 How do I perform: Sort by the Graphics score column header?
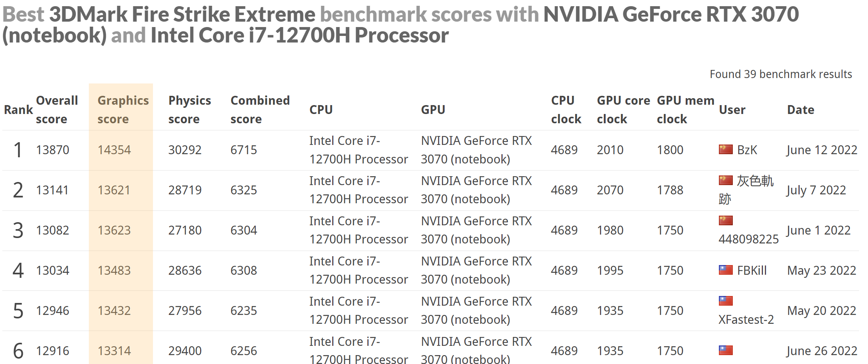123,110
